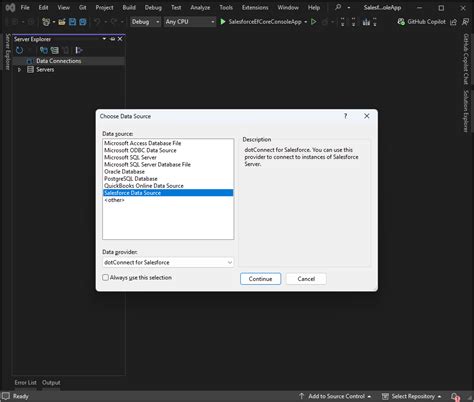
Task: Open the Build menu
Action: coord(129,7)
